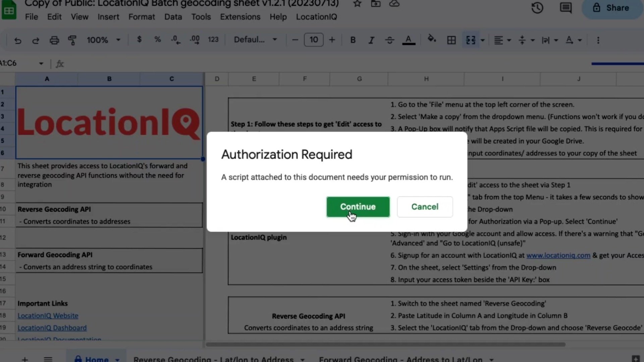Click the formula bar fx icon
Viewport: 644px width, 362px height.
[x=60, y=64]
